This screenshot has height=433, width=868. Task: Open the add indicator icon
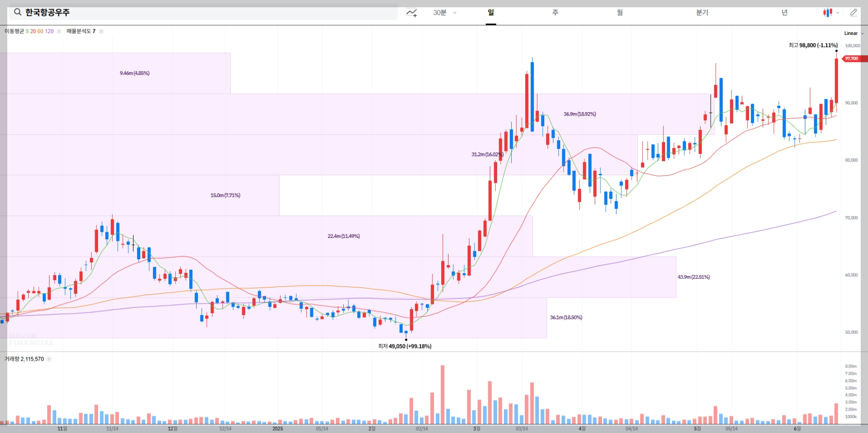(412, 13)
